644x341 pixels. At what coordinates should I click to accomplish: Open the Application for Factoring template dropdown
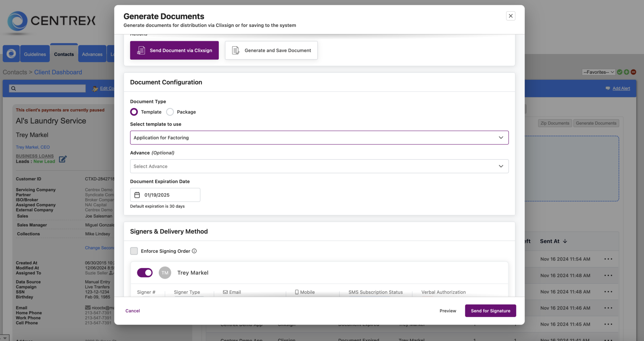(x=319, y=138)
